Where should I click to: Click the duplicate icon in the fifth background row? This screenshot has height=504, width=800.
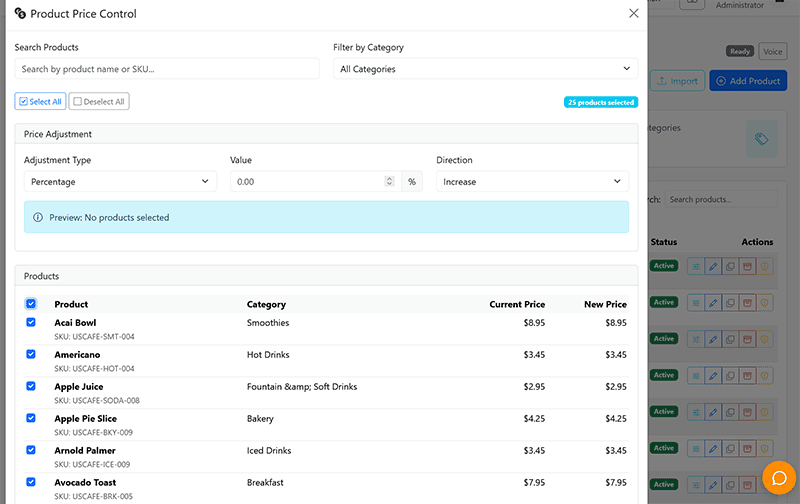pyautogui.click(x=730, y=412)
